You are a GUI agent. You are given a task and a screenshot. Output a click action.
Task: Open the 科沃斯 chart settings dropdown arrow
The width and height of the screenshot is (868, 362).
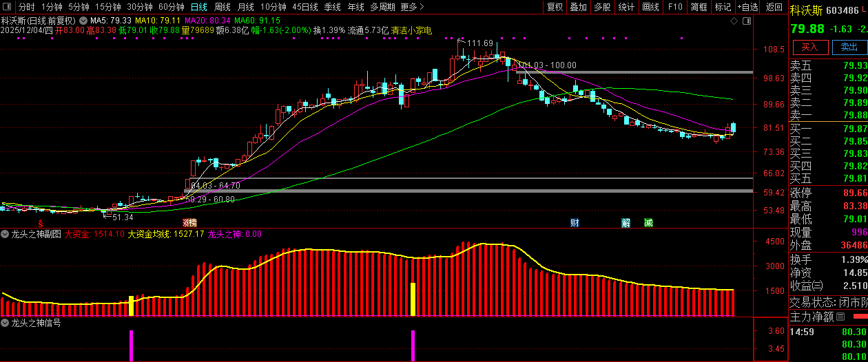83,21
